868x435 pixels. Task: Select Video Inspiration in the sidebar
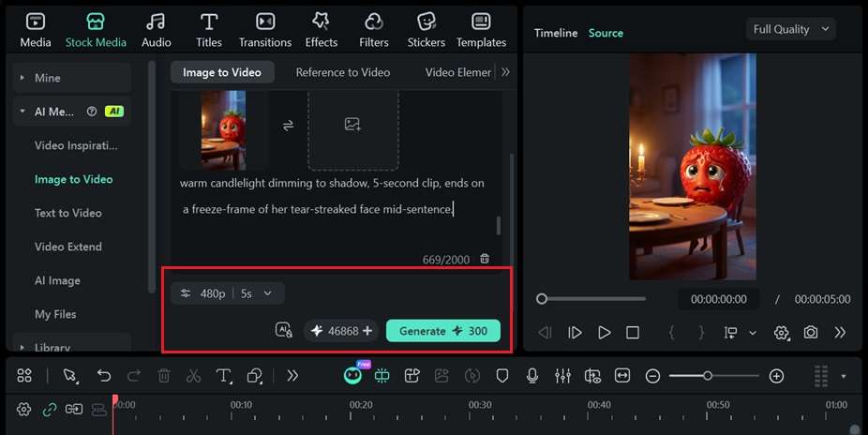point(76,145)
